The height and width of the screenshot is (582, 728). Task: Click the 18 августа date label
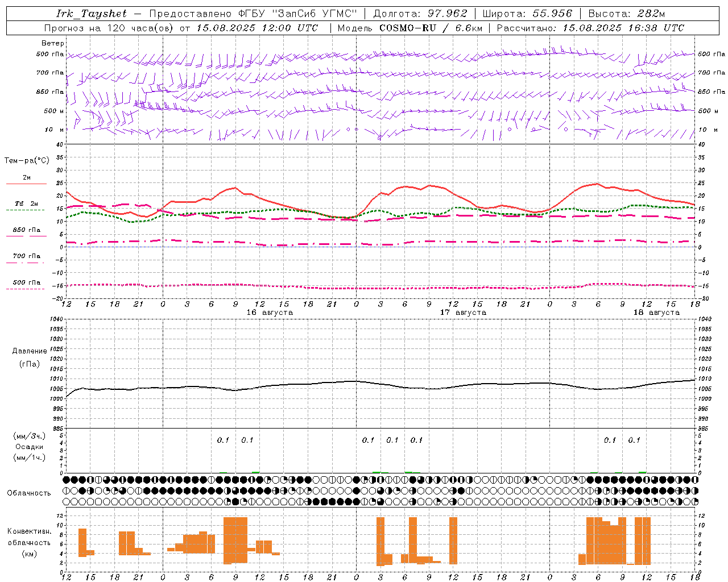656,313
